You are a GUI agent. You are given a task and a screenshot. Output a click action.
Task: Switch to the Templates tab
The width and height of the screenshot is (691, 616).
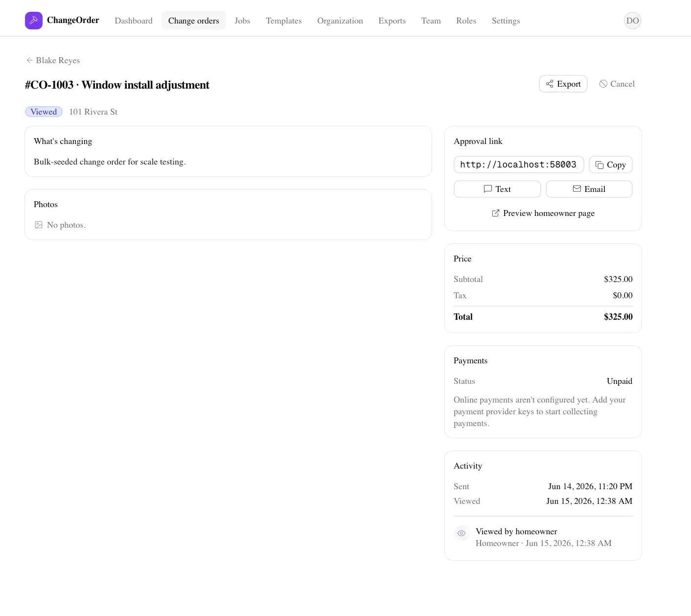coord(284,21)
